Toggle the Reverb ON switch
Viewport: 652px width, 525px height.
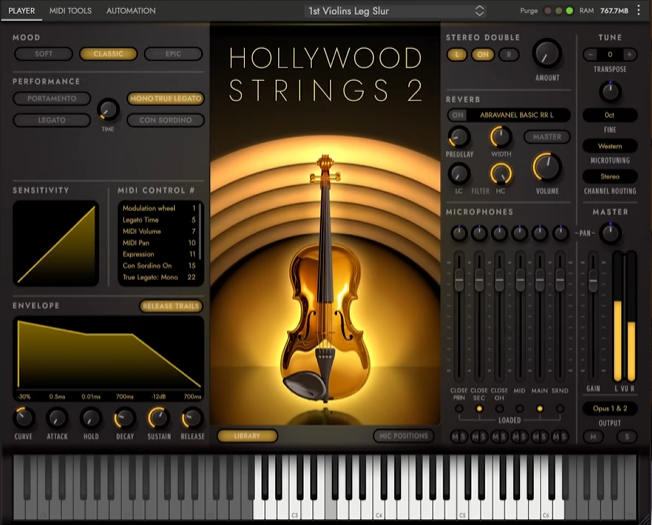click(x=458, y=115)
